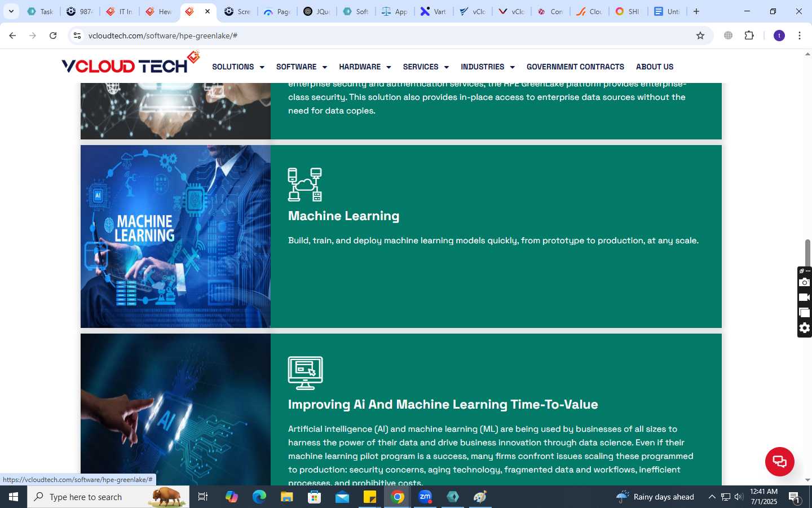Switch to the 987 tab
812x508 pixels.
click(x=80, y=11)
